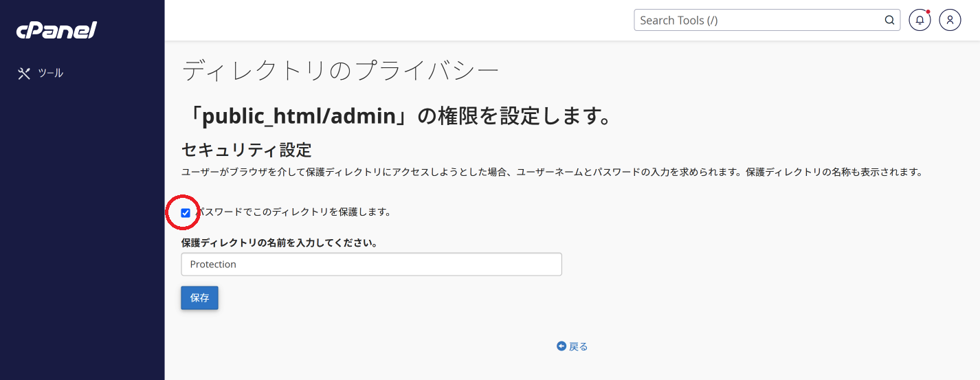Select the ツール menu label
The height and width of the screenshot is (380, 980).
51,73
